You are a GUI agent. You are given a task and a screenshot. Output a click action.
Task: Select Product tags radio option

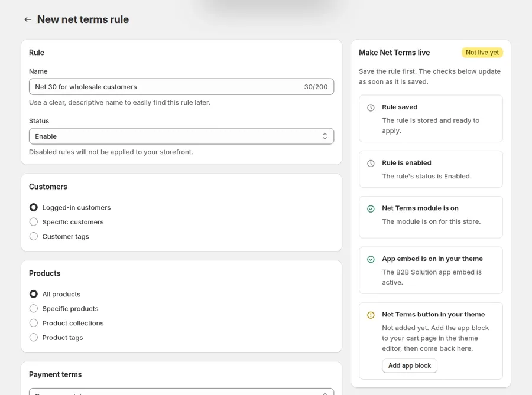[x=34, y=337]
